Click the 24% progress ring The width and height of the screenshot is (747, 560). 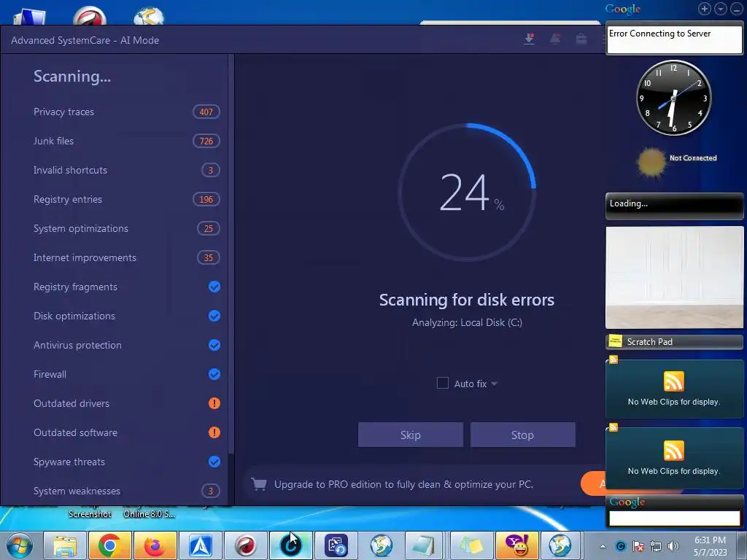point(467,192)
